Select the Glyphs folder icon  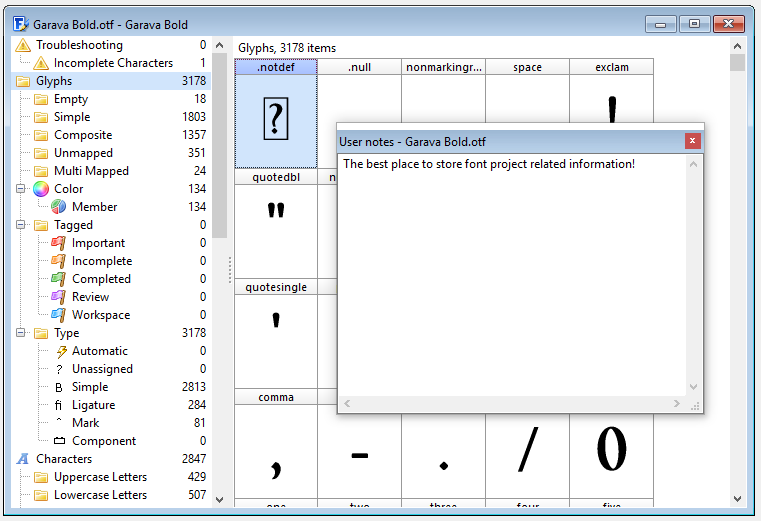[23, 81]
